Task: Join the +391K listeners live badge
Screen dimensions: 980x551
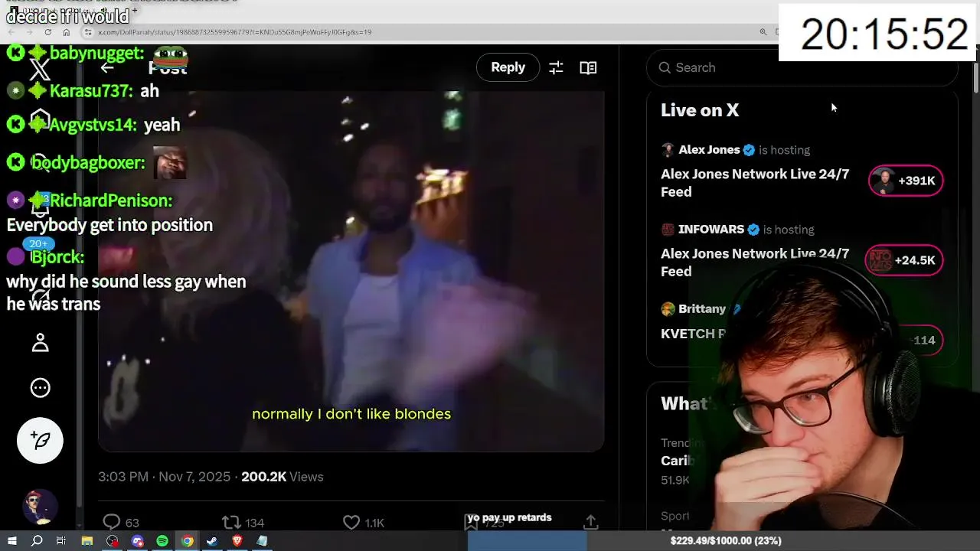Action: 906,181
